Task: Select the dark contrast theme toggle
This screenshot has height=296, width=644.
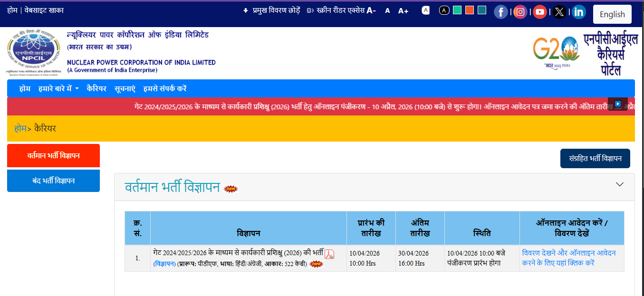Action: 425,10
